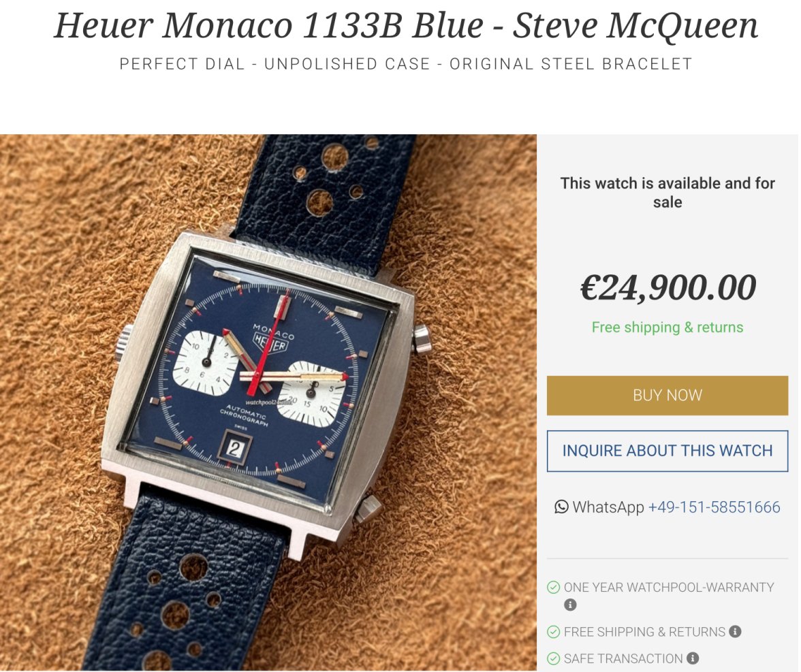Image resolution: width=801 pixels, height=672 pixels.
Task: Click info icon beside Free Shipping & Returns
Action: coord(735,632)
